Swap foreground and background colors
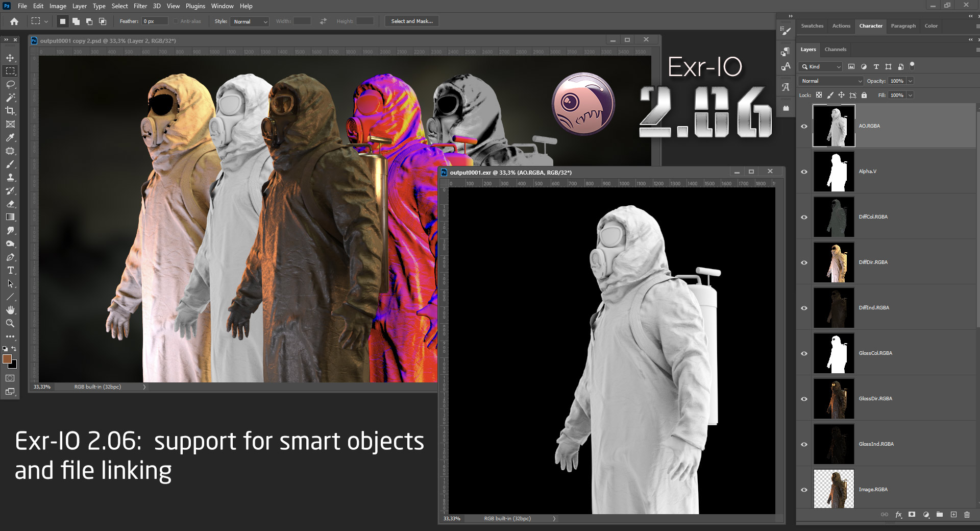This screenshot has height=531, width=980. point(14,349)
